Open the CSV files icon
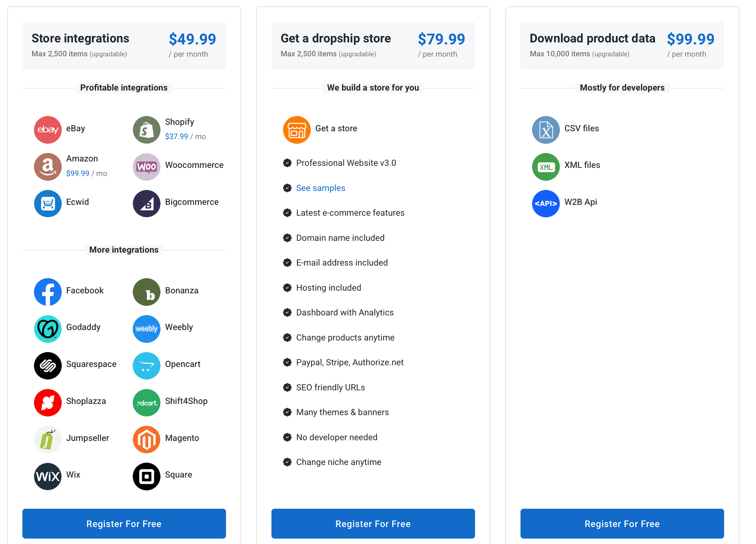Screen dimensions: 756x544 tap(546, 130)
